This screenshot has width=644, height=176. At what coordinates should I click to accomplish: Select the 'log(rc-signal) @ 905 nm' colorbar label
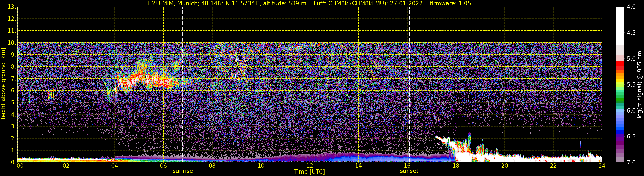[640, 85]
